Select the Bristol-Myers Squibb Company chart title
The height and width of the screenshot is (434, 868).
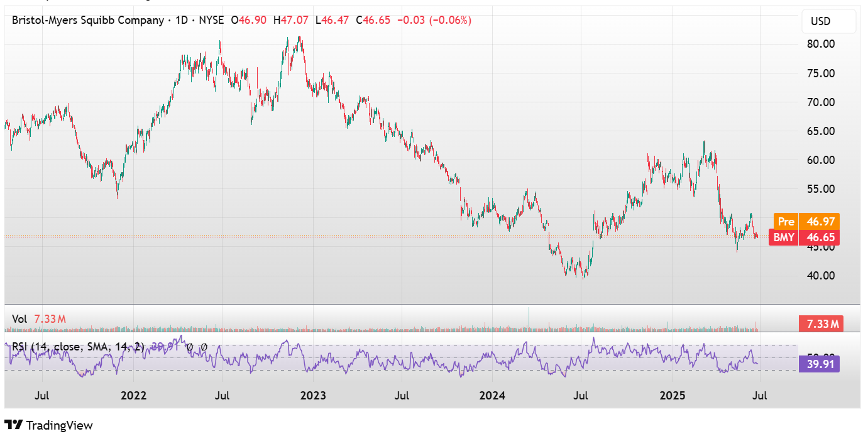click(88, 20)
